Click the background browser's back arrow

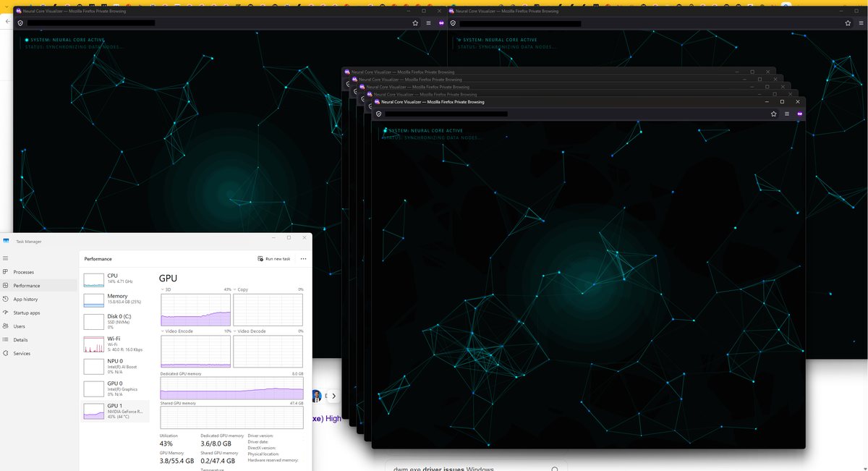(x=7, y=22)
